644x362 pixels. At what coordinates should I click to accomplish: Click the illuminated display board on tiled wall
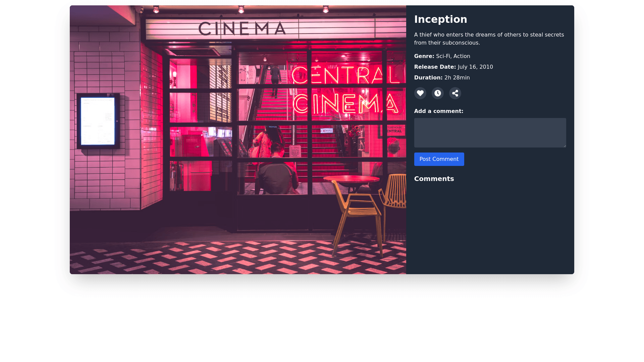point(98,121)
